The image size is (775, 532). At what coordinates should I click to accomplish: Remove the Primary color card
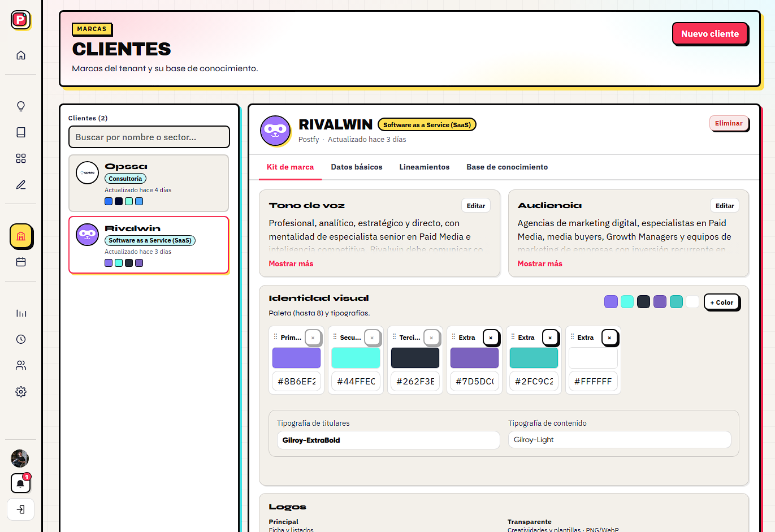click(x=313, y=338)
